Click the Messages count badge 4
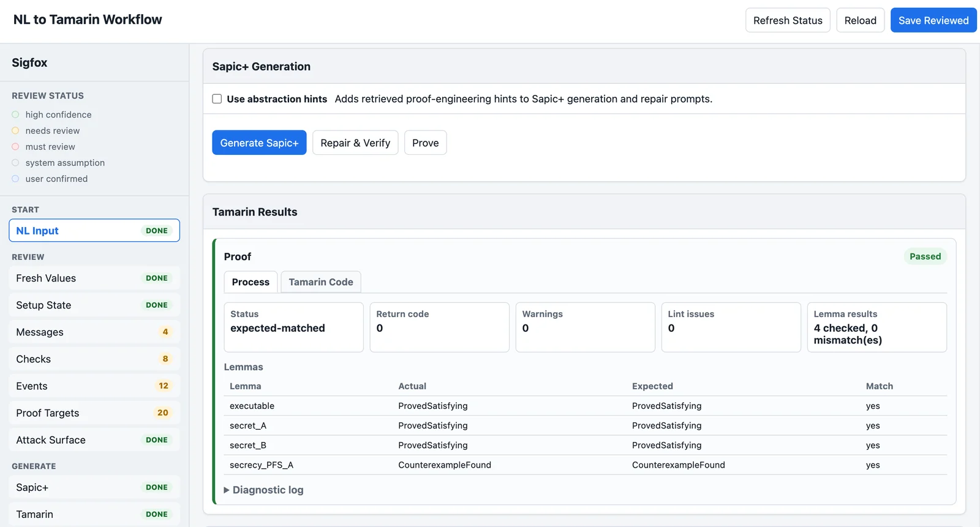The height and width of the screenshot is (527, 980). pyautogui.click(x=165, y=332)
